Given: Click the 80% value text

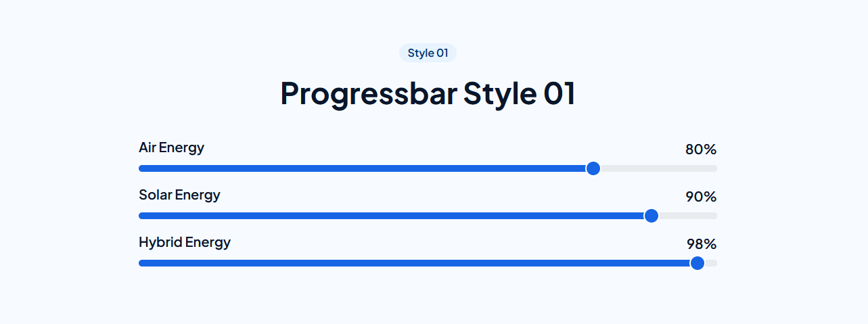Looking at the screenshot, I should [x=701, y=149].
